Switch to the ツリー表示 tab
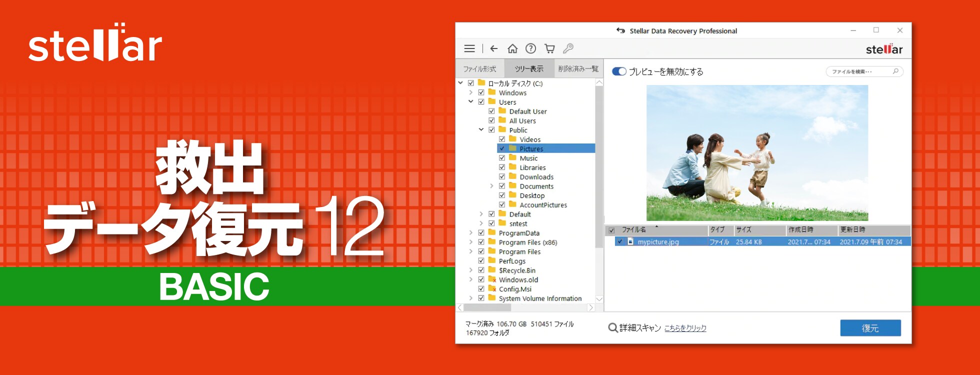Screen dimensions: 980x375 529,68
